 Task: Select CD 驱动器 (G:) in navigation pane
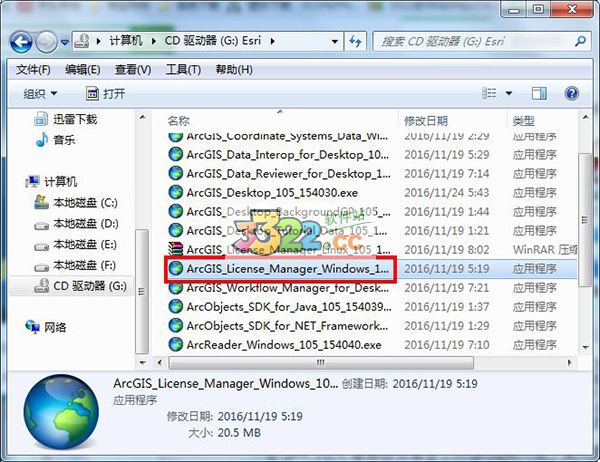(80, 286)
